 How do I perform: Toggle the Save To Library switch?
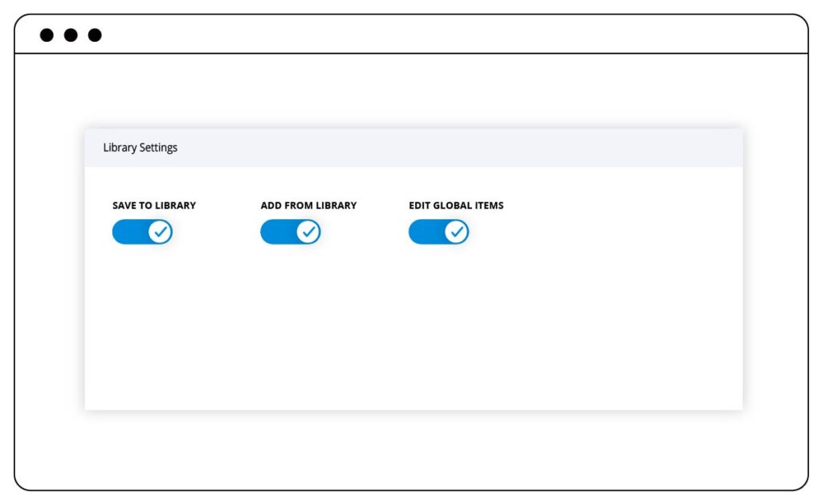142,232
